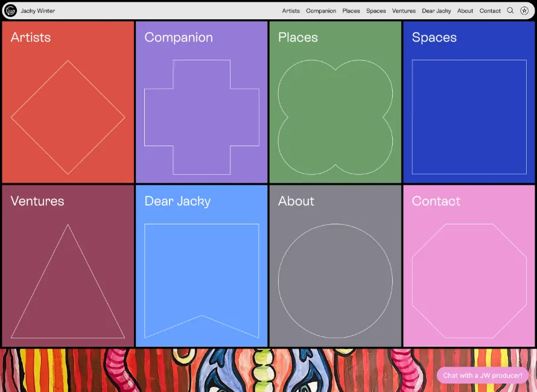Click the star circle icon in navbar

tap(524, 11)
